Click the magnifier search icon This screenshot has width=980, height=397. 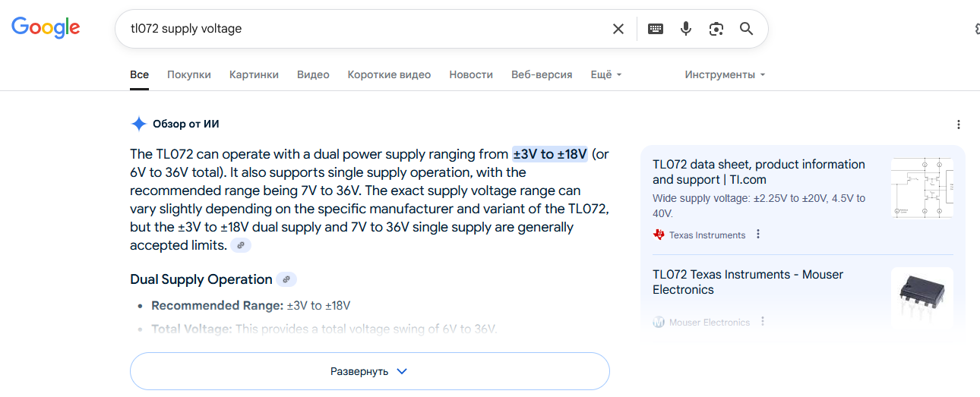747,29
